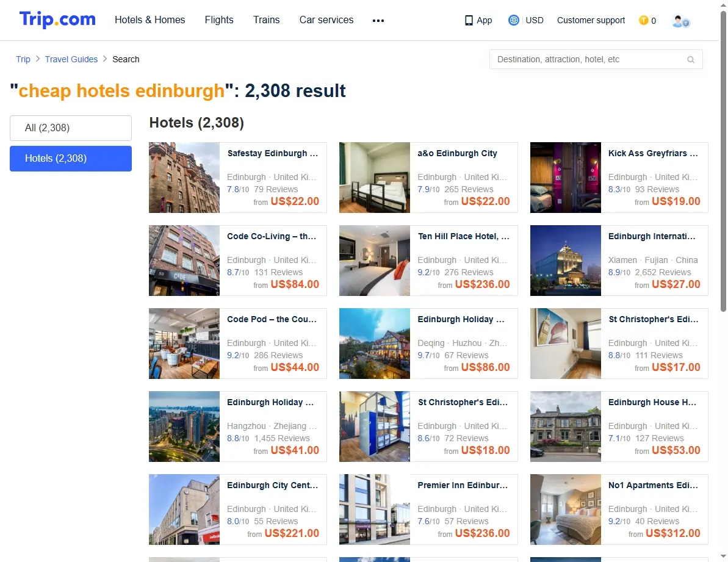This screenshot has width=728, height=562.
Task: Open No1 Apartments Edinburgh photo
Action: [566, 510]
